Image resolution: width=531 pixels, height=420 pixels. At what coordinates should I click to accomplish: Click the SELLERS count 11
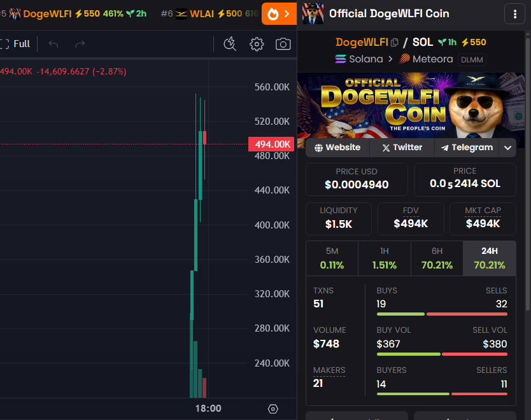(x=504, y=384)
